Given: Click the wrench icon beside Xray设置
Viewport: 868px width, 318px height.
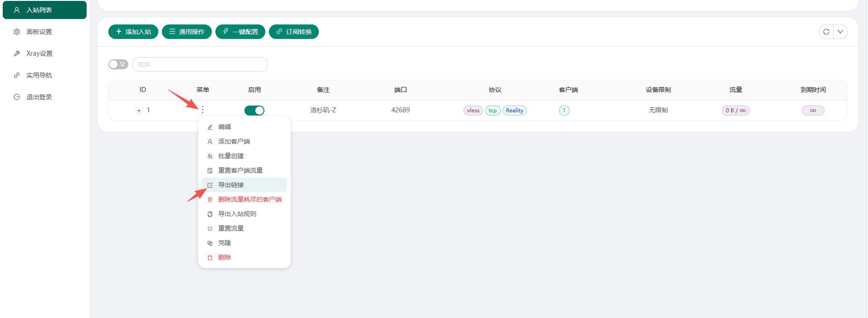Looking at the screenshot, I should (x=17, y=53).
